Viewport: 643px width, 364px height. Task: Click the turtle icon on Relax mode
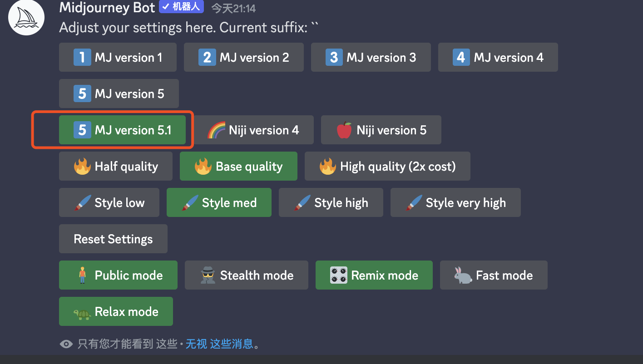click(82, 311)
